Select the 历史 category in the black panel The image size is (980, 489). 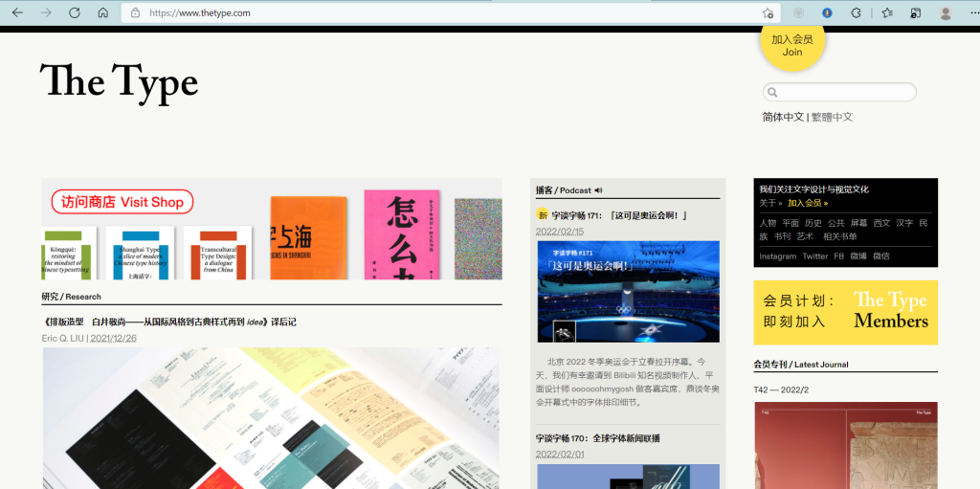(813, 223)
